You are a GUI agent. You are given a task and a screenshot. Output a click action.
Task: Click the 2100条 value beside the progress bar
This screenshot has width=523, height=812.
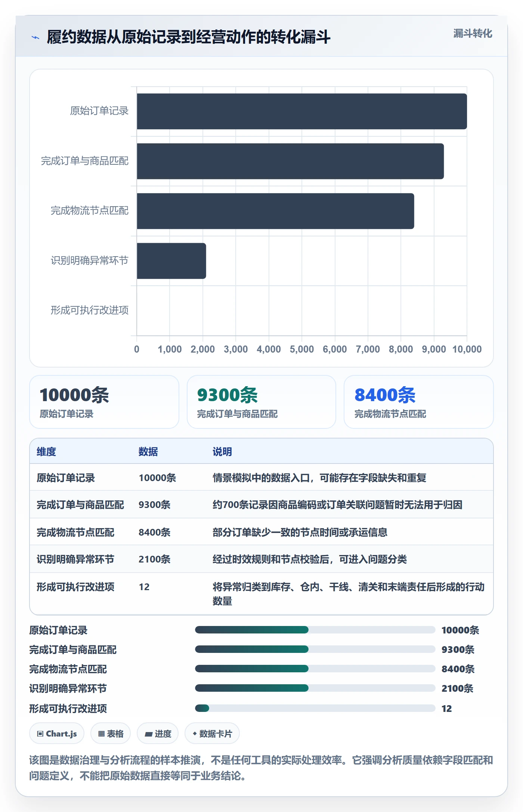tap(457, 688)
